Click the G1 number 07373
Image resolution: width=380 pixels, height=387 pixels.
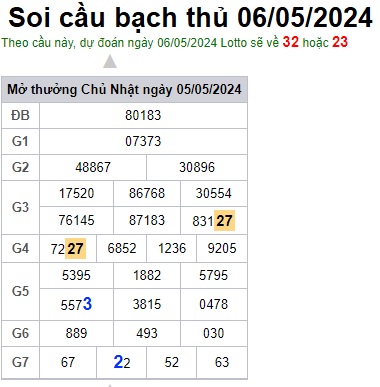point(143,141)
